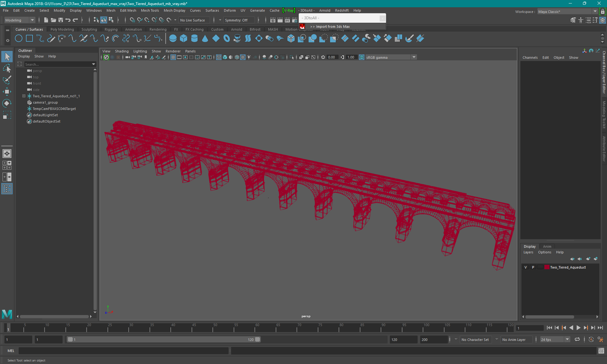Switch to Rigging shelf tab
This screenshot has width=607, height=364.
pyautogui.click(x=111, y=29)
